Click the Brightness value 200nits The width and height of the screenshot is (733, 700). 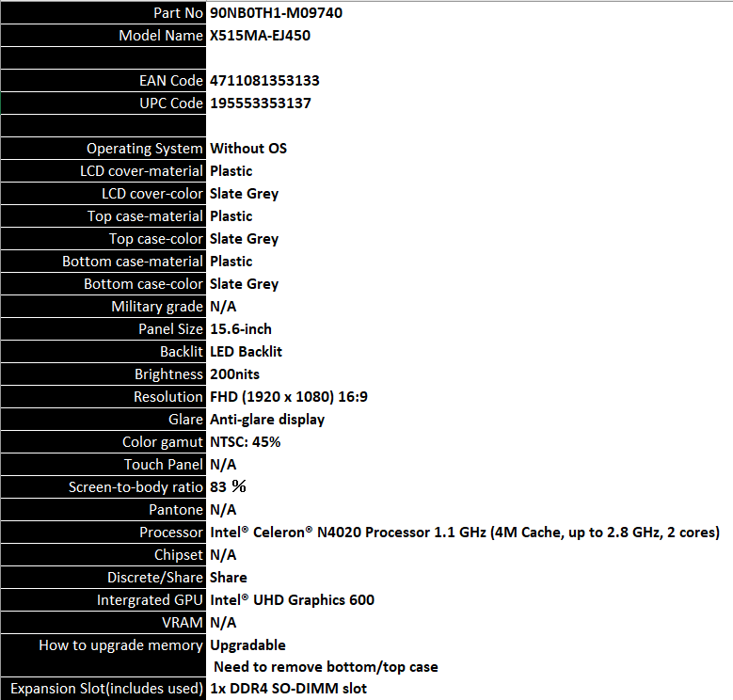235,374
